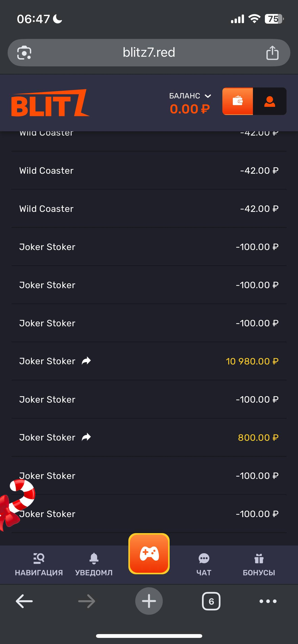Click share arrow beside 800.00 ₽ win
Screen dimensions: 298x644
[86, 437]
